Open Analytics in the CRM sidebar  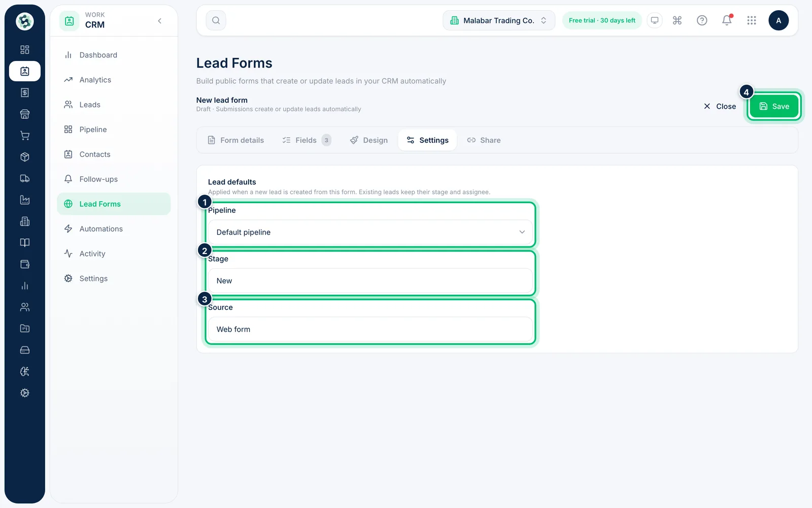[114, 80]
